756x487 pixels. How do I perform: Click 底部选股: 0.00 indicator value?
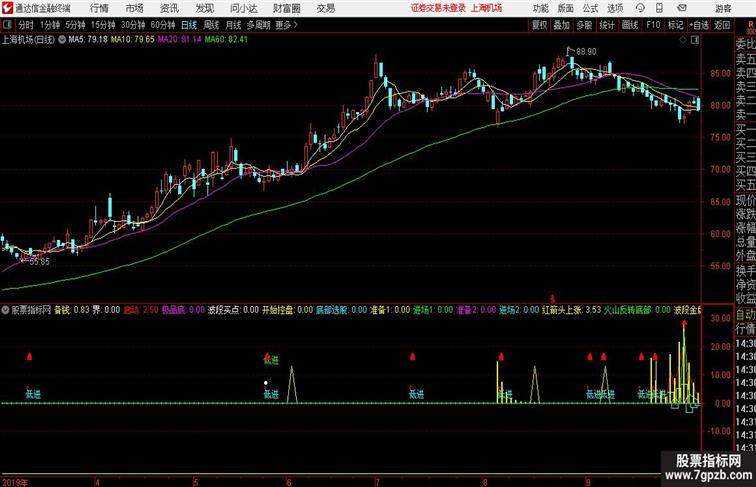(x=341, y=310)
